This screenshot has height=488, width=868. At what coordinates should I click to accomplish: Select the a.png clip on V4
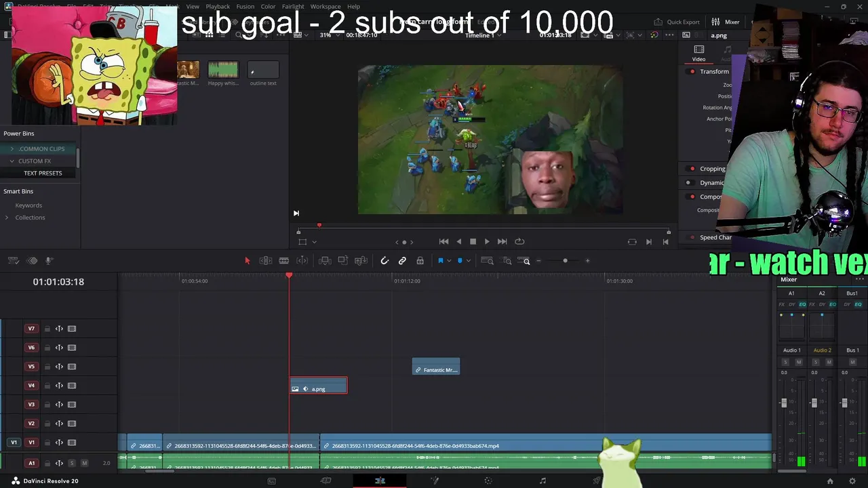[319, 386]
